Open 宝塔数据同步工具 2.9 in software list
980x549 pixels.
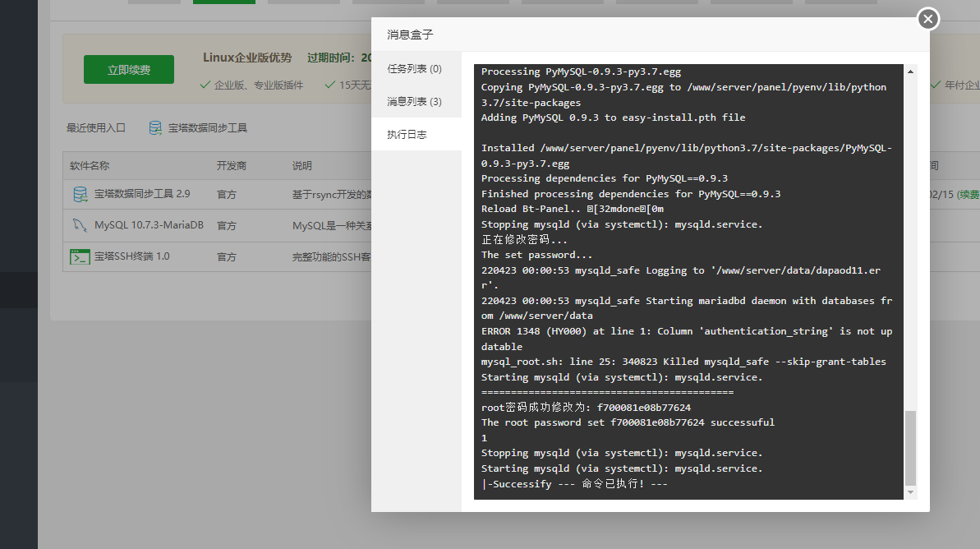[142, 194]
